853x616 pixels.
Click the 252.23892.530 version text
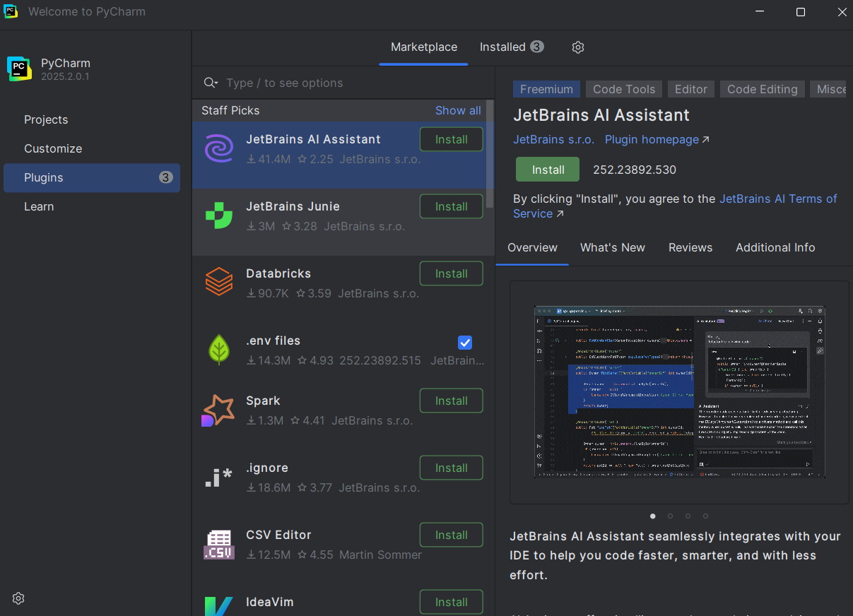(635, 170)
